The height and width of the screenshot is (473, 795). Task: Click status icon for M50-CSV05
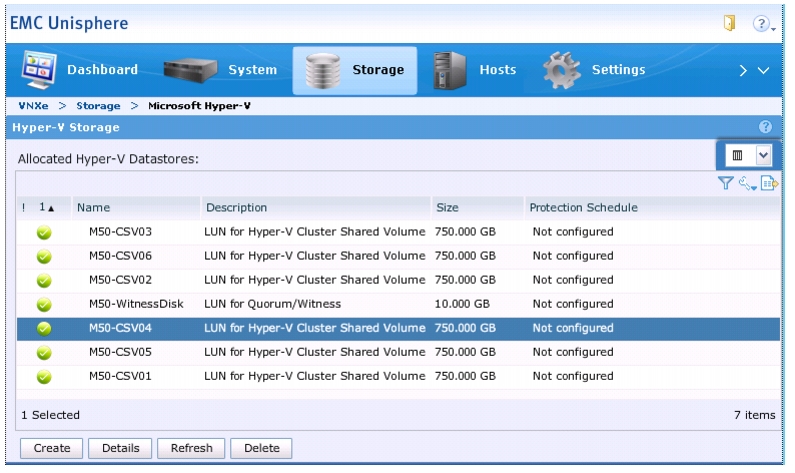click(x=44, y=352)
